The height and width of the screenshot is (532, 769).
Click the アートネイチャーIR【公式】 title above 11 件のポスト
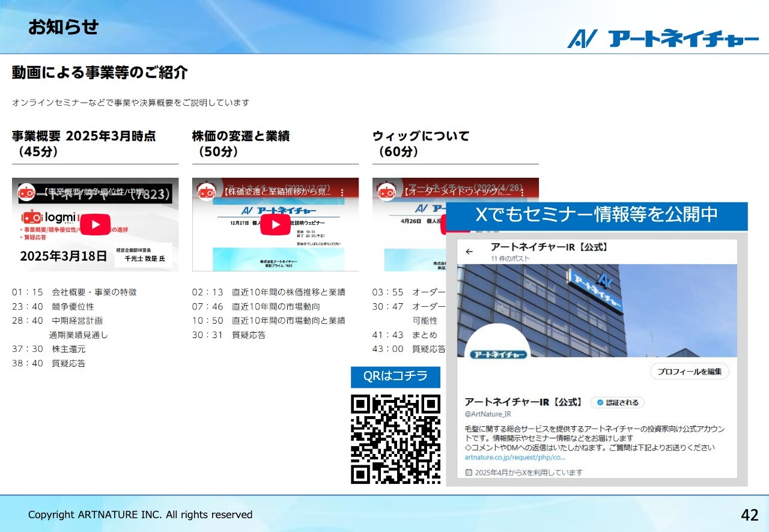click(550, 247)
